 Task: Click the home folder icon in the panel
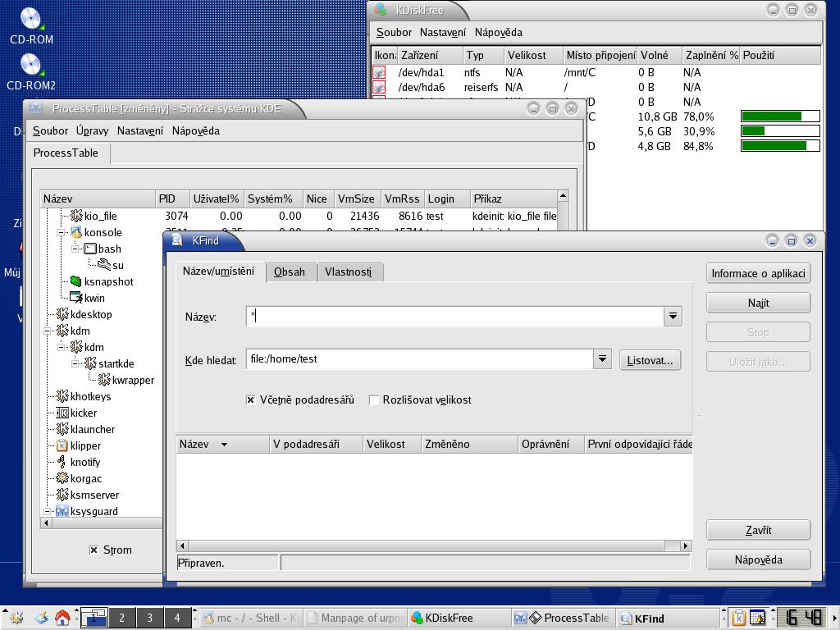[62, 618]
